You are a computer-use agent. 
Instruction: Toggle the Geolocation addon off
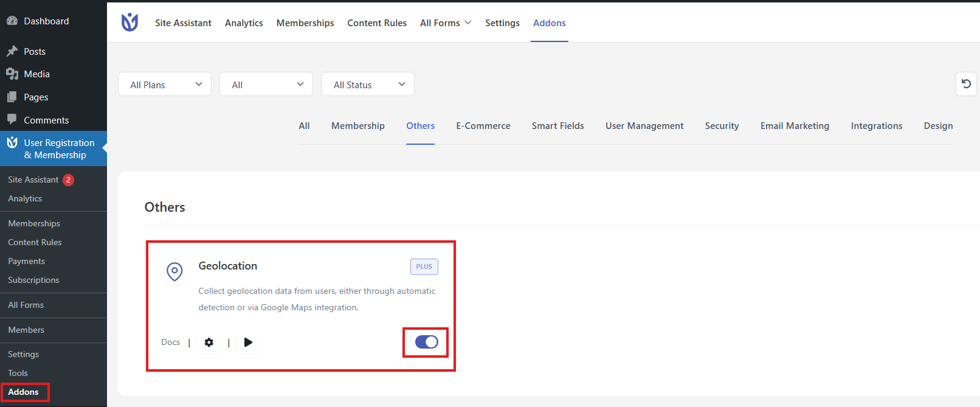click(x=426, y=342)
